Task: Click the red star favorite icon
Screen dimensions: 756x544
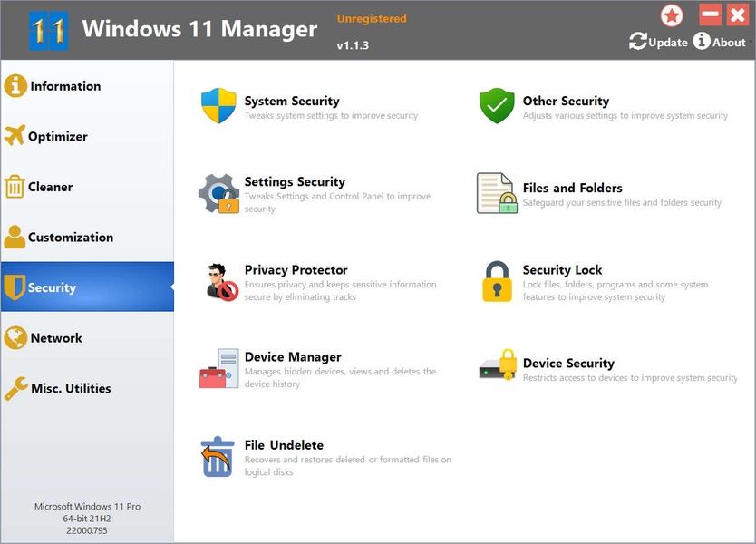Action: point(672,15)
